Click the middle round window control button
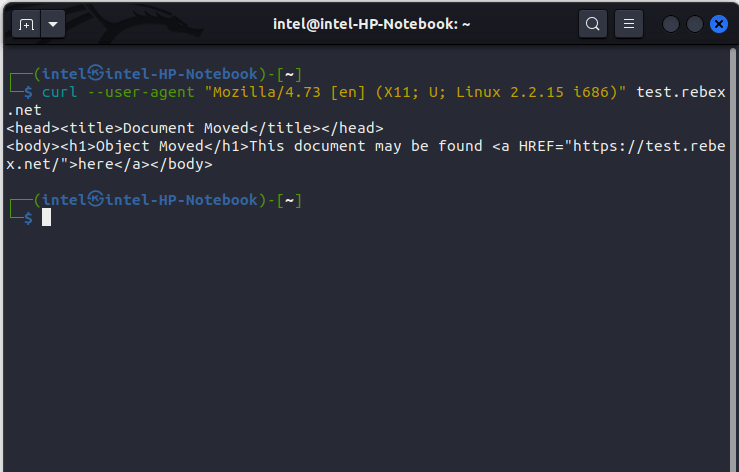 point(694,23)
